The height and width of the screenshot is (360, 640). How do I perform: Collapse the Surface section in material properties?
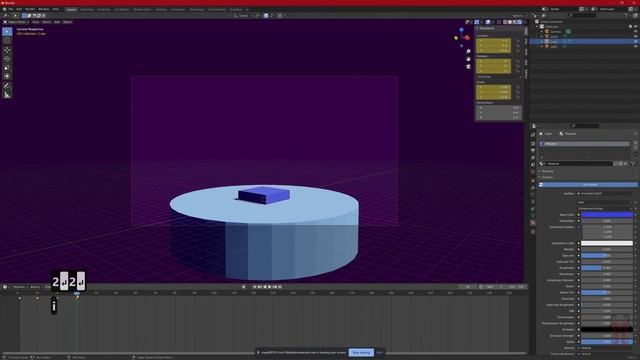pos(547,178)
